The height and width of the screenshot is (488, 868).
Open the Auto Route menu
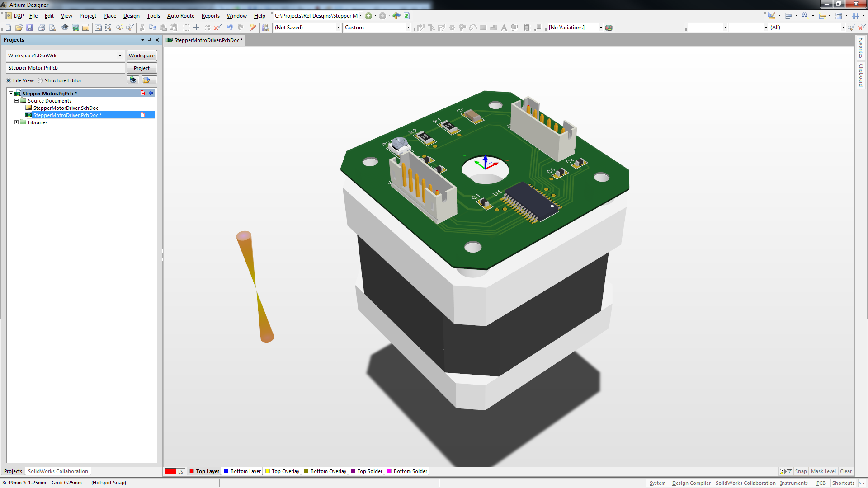point(180,16)
